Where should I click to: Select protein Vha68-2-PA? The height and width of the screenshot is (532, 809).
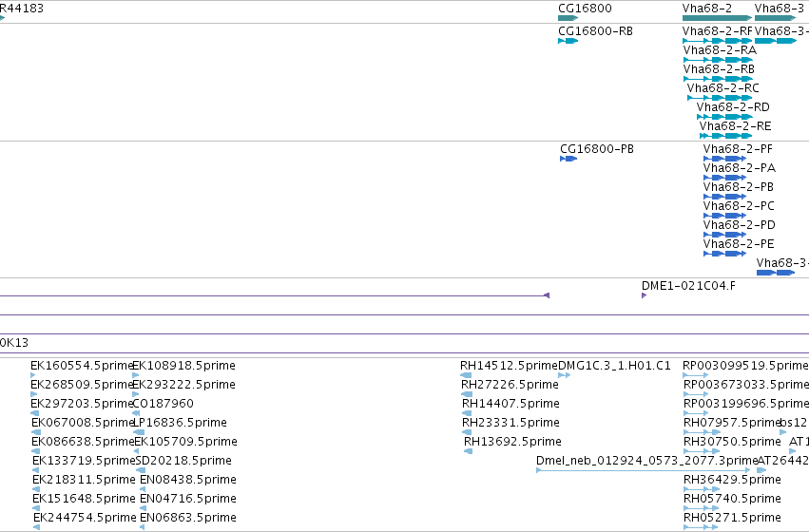click(x=739, y=168)
